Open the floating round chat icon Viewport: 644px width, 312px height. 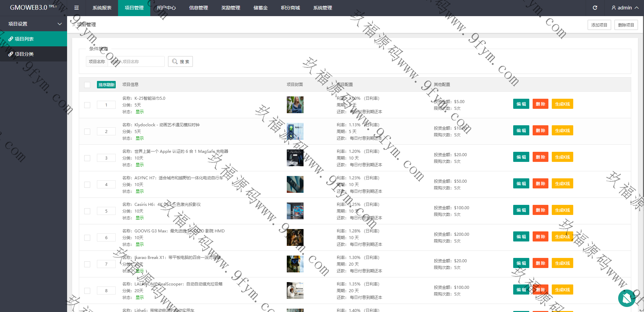(627, 298)
